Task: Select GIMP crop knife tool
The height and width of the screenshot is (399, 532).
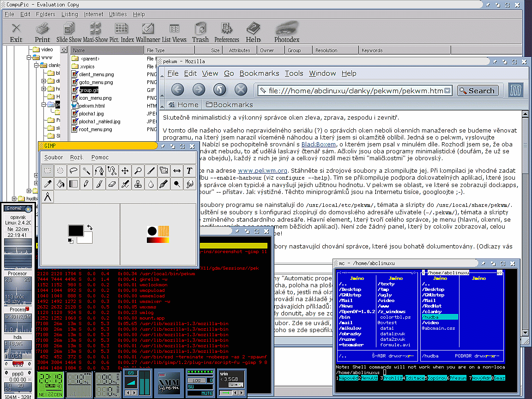Action: [151, 171]
